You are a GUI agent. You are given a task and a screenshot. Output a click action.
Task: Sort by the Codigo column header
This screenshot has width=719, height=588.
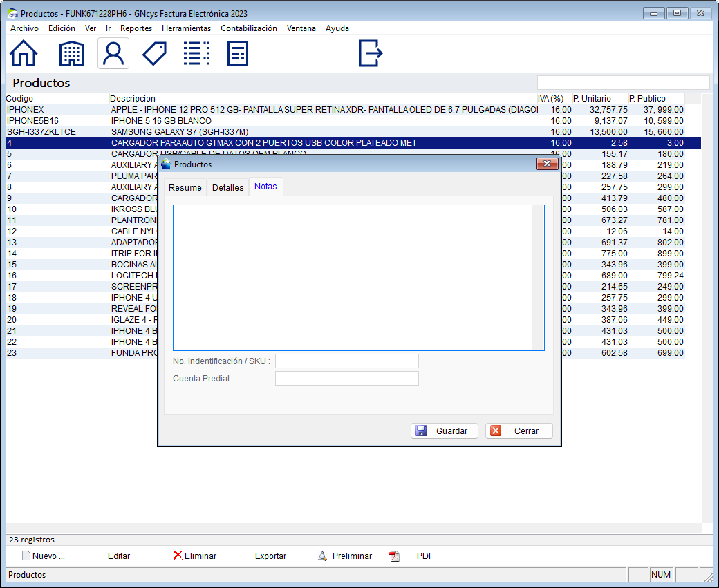[x=57, y=99]
